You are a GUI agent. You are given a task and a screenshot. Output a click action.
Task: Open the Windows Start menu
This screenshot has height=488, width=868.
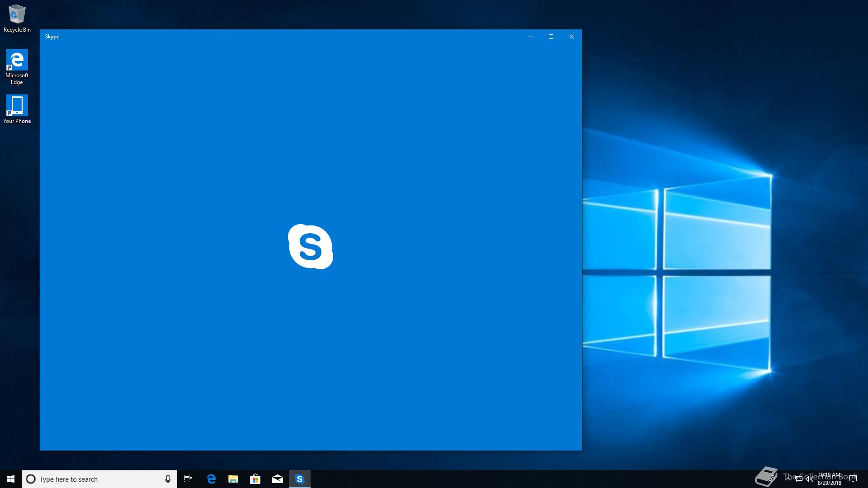point(11,479)
